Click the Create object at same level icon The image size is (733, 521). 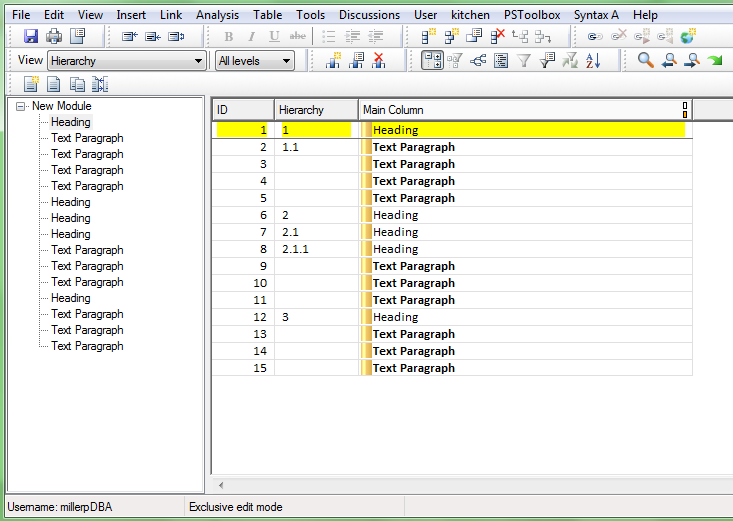point(428,36)
